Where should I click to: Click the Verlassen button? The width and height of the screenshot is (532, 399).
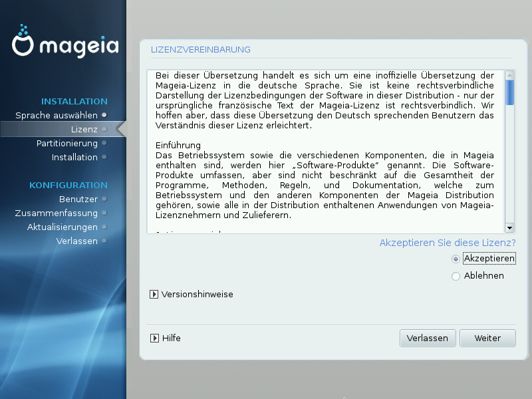pyautogui.click(x=428, y=338)
